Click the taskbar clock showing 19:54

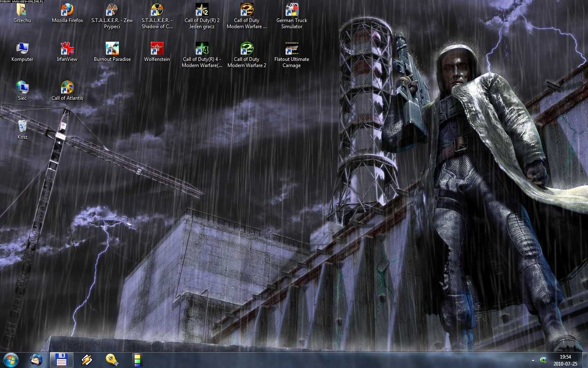click(565, 360)
